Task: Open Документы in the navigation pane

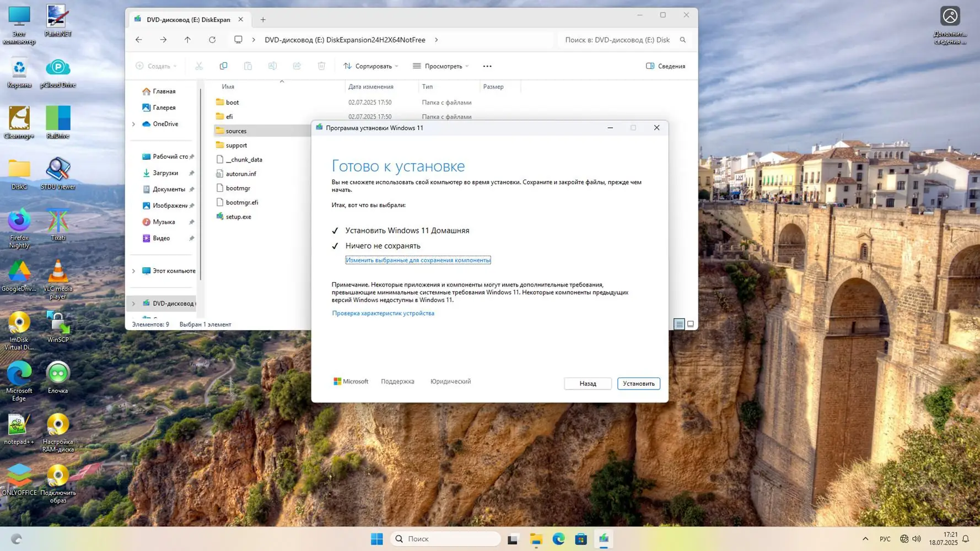Action: (169, 189)
